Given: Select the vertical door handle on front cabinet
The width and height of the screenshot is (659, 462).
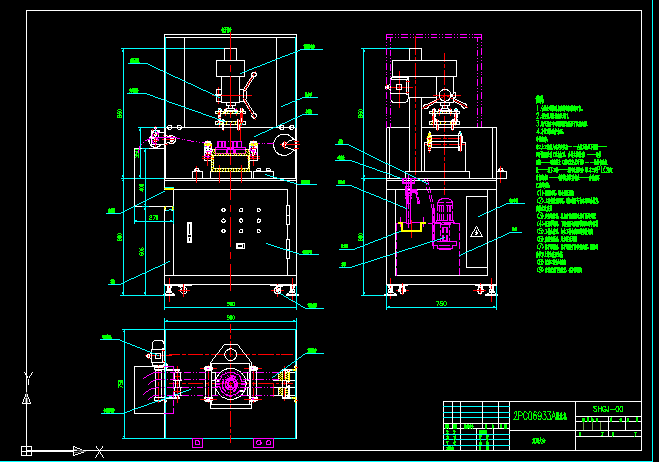Looking at the screenshot, I should click(190, 232).
